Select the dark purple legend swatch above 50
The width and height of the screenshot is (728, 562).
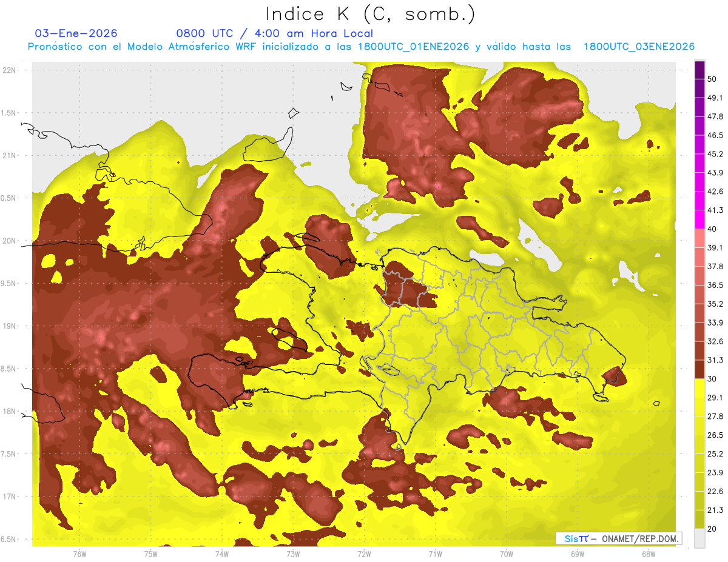pos(700,70)
